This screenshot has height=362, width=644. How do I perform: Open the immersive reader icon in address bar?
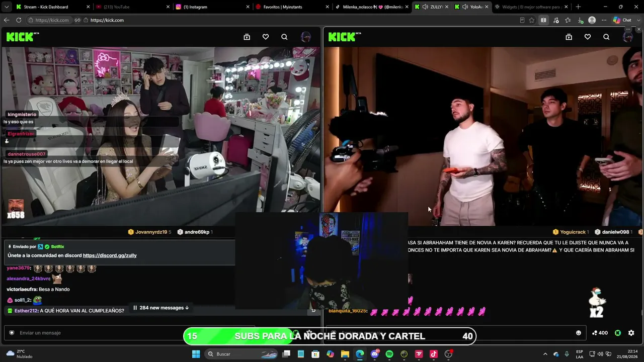click(x=522, y=20)
